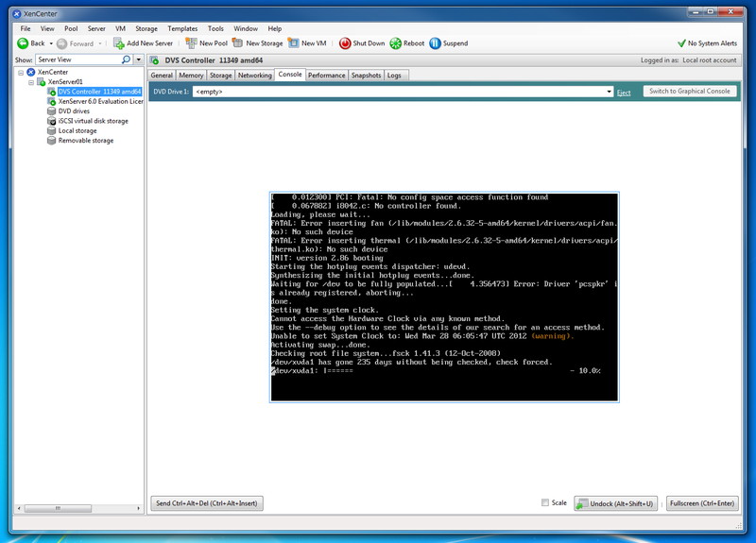This screenshot has height=543, width=756.
Task: Click the Local storage icon
Action: pos(52,130)
